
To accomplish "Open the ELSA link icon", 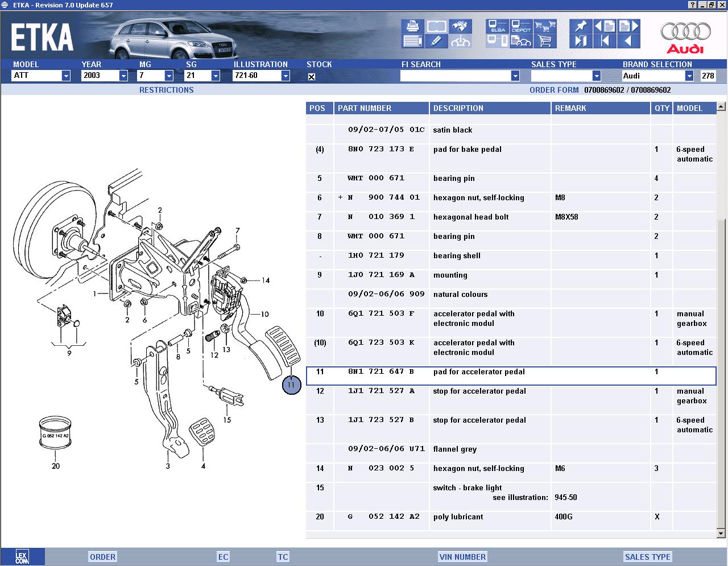I will (497, 26).
